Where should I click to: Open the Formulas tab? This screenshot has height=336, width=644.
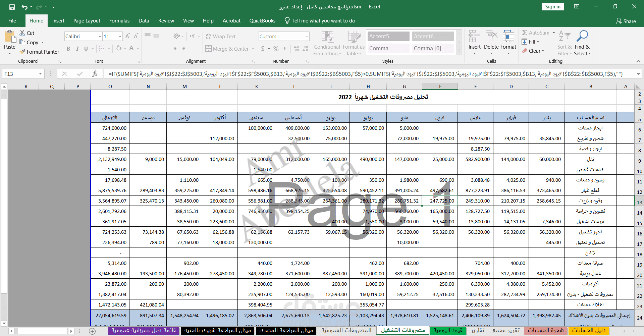click(x=119, y=21)
